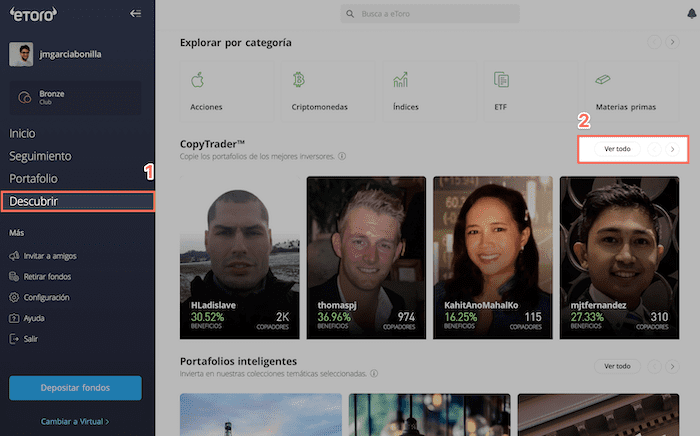Screen dimensions: 700x436
Task: Open Inicio in the sidebar
Action: coord(22,133)
